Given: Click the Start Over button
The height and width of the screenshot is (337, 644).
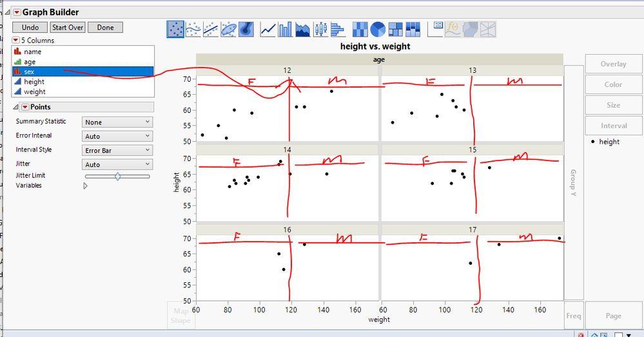Looking at the screenshot, I should (68, 28).
